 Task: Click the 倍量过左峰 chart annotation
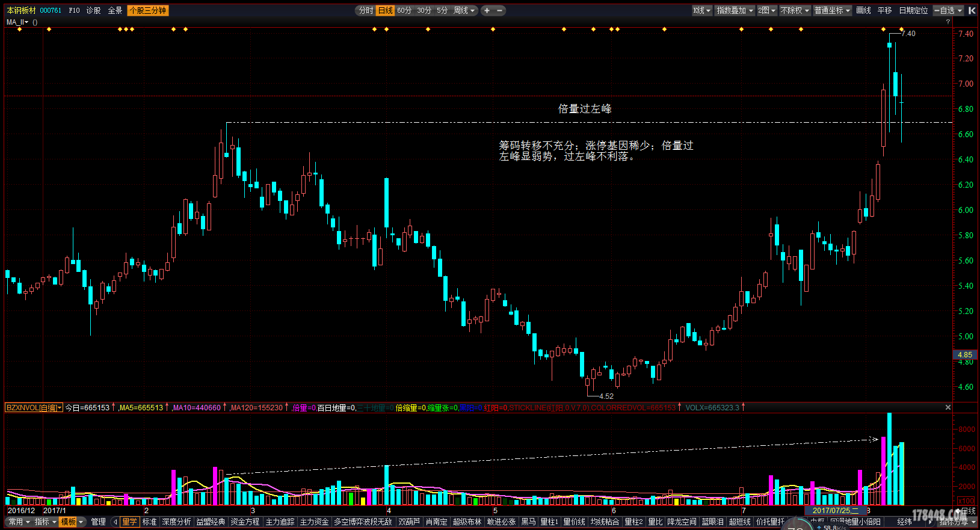point(585,109)
